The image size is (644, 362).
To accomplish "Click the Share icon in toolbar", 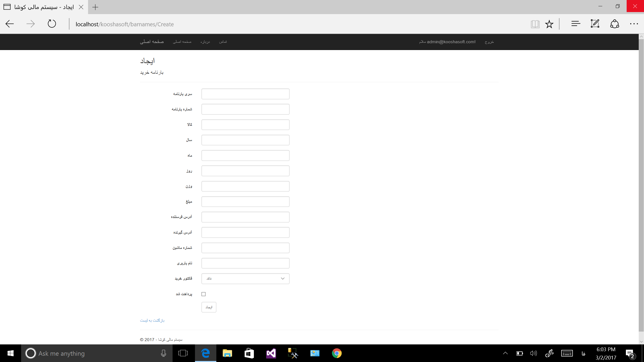I will point(614,24).
